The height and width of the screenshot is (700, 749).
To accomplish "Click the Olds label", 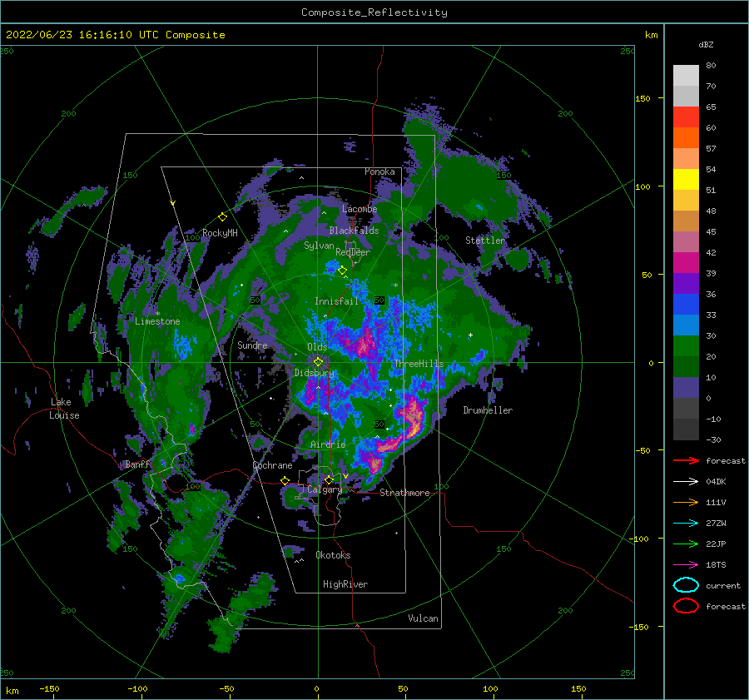I will click(317, 347).
